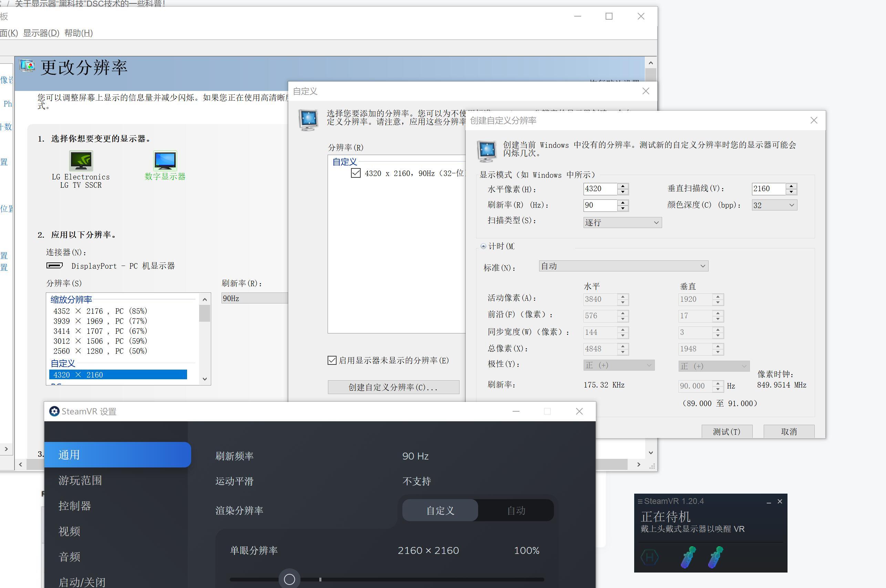
Task: Open the horizontal 极性 dropdown
Action: [619, 365]
